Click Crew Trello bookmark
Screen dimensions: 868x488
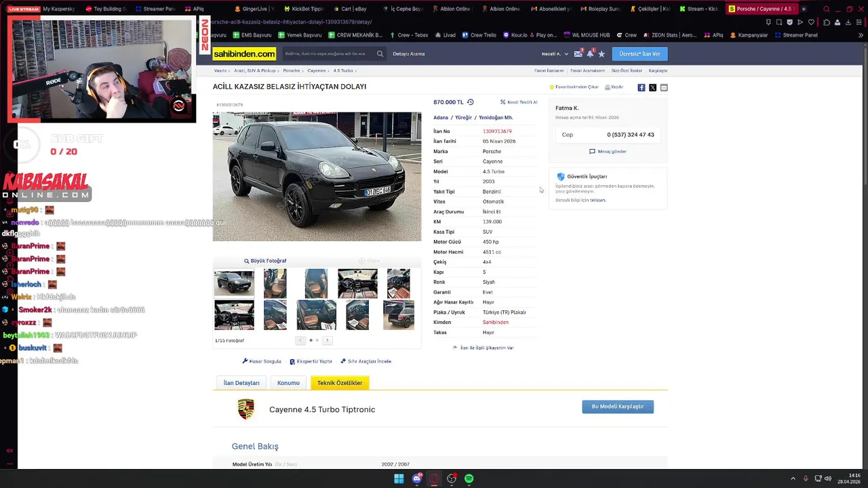pyautogui.click(x=479, y=35)
